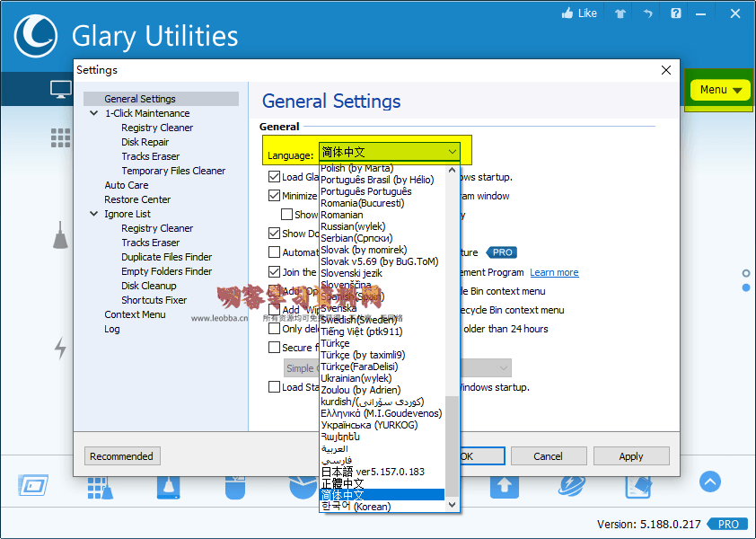Toggle the Load Glary Utilities on startup checkbox
Screen dimensions: 756x539
coord(275,177)
